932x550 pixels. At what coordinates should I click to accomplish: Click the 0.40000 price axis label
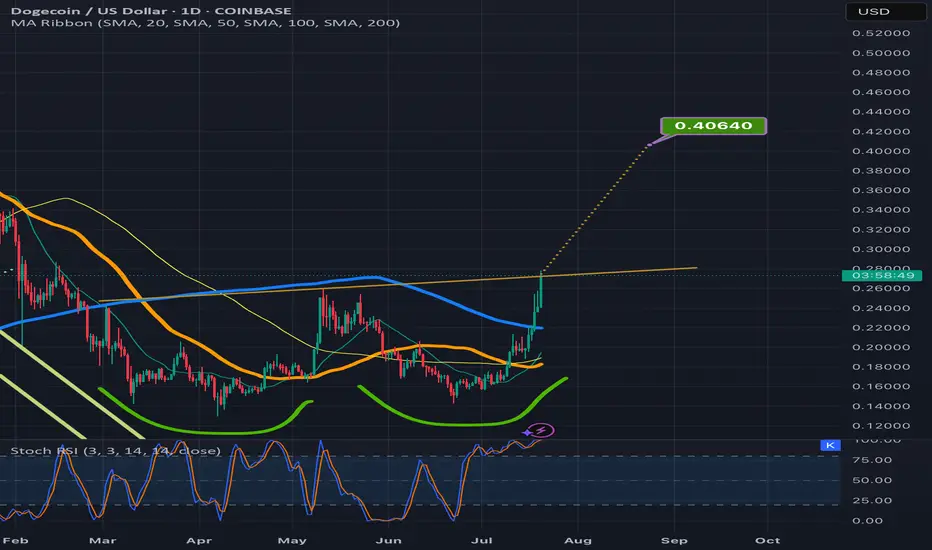click(881, 151)
